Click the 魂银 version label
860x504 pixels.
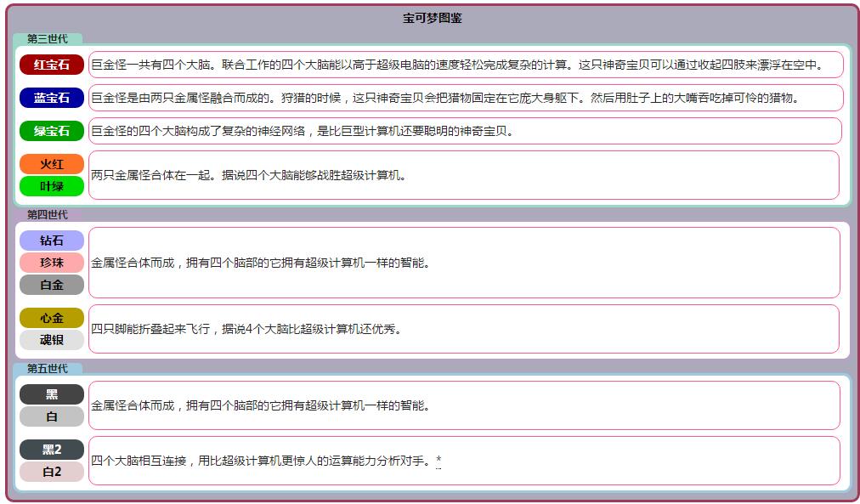pyautogui.click(x=52, y=339)
